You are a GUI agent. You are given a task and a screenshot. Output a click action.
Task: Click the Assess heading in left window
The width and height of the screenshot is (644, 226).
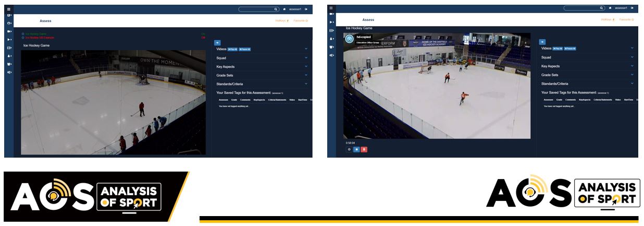(45, 21)
